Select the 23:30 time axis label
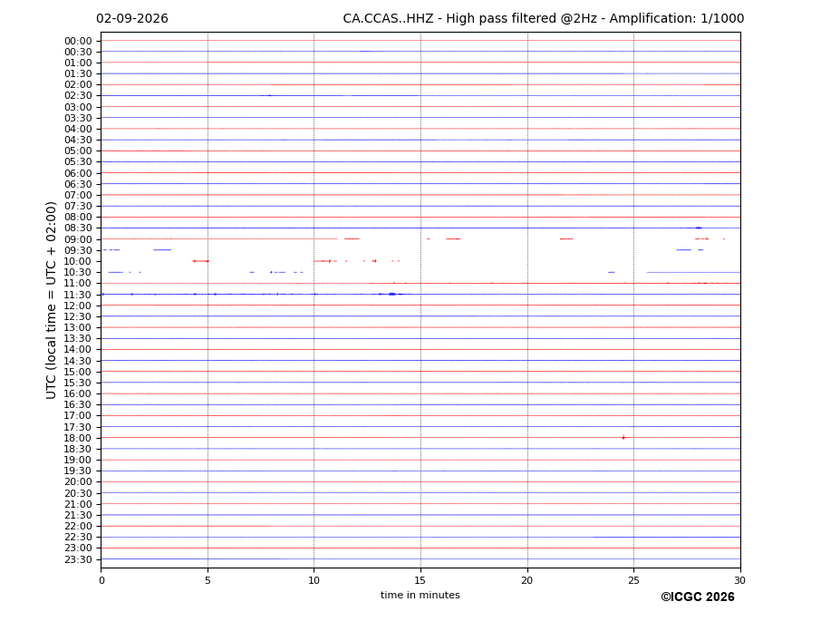This screenshot has height=631, width=840. click(x=78, y=559)
